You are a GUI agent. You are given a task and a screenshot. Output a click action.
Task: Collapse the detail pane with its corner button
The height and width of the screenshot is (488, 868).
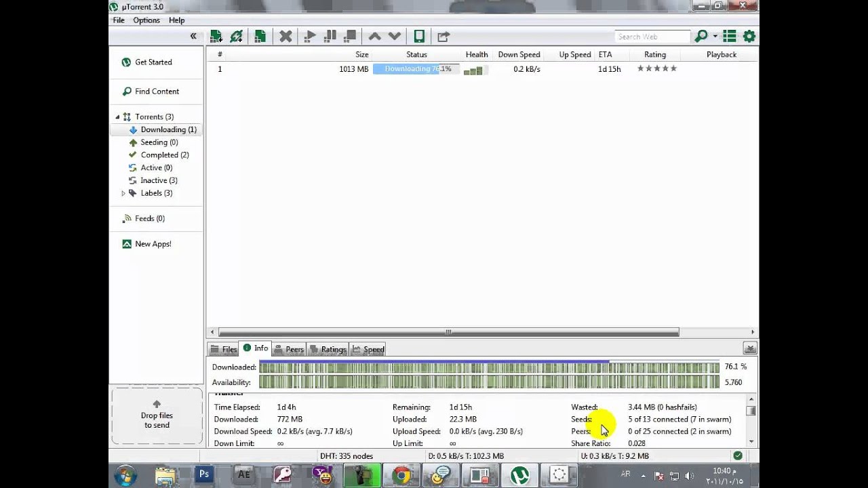click(x=749, y=348)
